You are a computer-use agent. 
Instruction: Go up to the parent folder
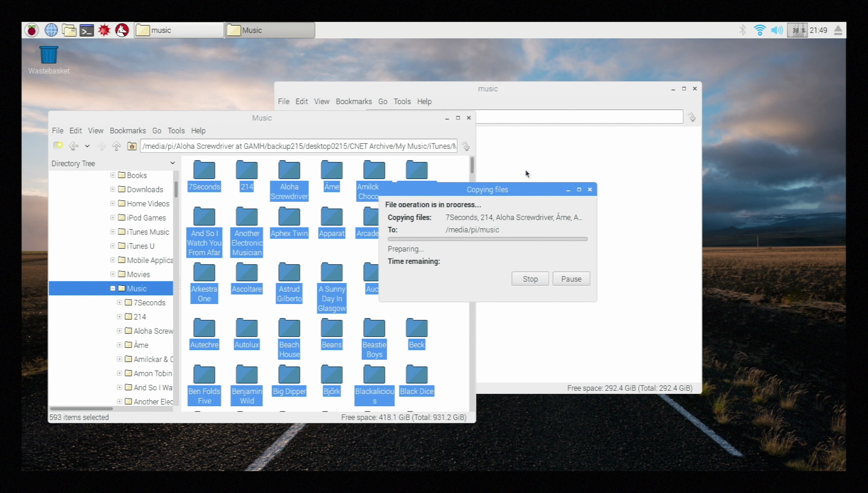click(116, 146)
